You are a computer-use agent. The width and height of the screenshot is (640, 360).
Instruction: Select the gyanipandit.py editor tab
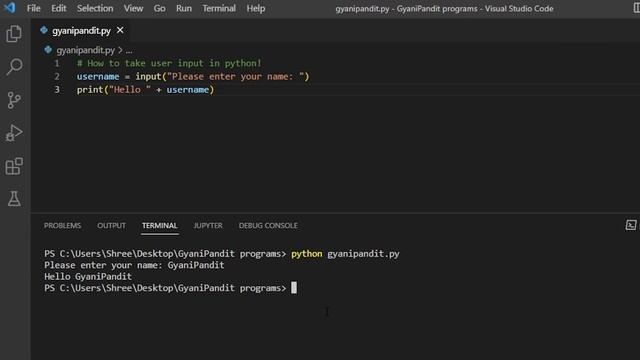81,31
